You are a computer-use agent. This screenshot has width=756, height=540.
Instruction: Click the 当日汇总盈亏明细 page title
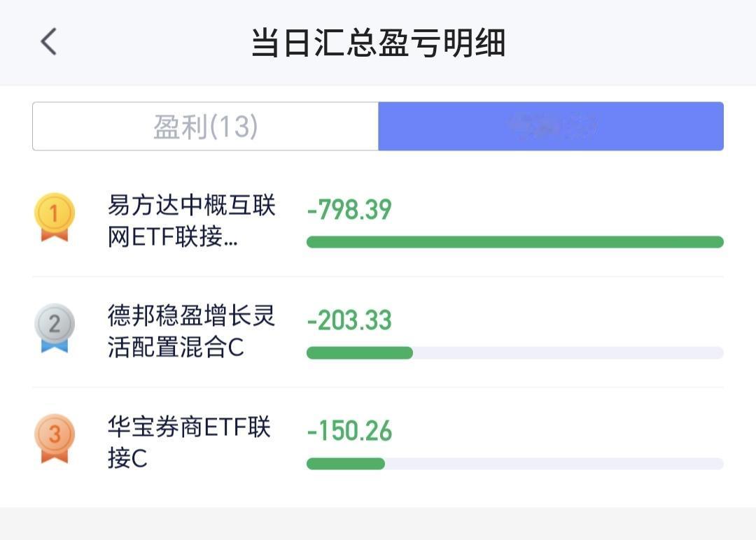pyautogui.click(x=378, y=43)
